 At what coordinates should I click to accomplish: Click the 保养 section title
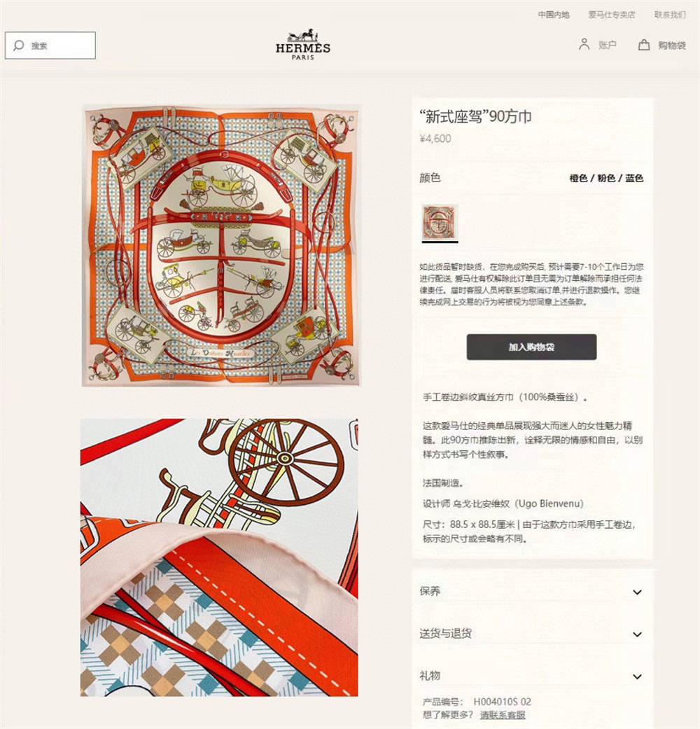tap(430, 591)
